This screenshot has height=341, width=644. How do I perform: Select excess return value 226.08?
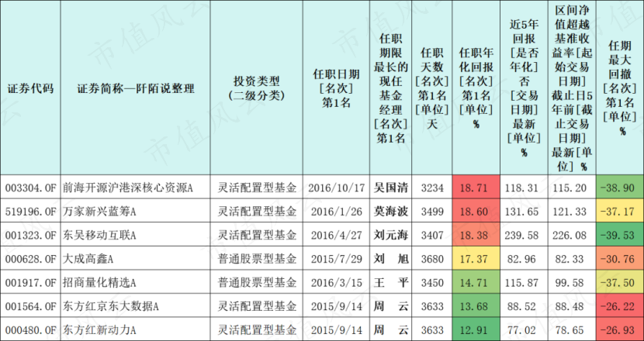[x=572, y=235]
